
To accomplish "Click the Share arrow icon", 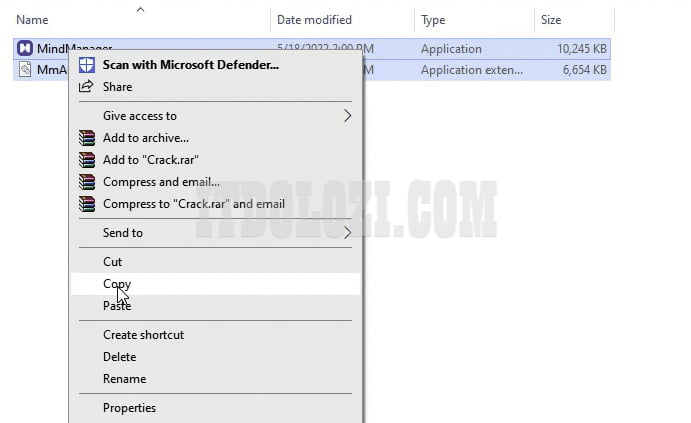I will click(x=87, y=87).
